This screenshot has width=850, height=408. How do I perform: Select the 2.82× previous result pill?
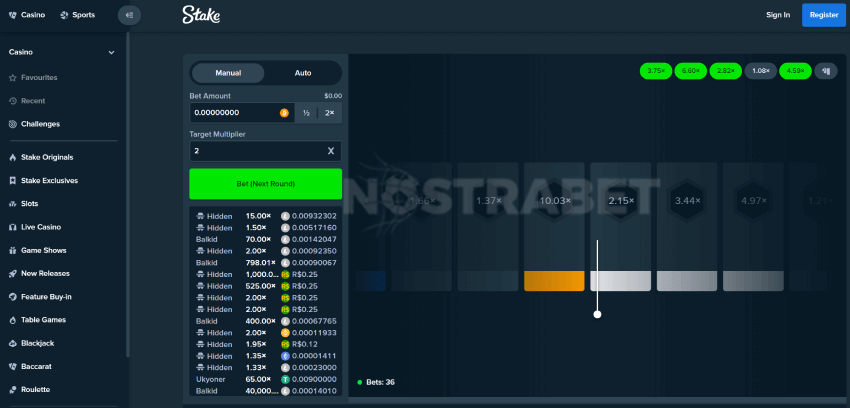[725, 71]
